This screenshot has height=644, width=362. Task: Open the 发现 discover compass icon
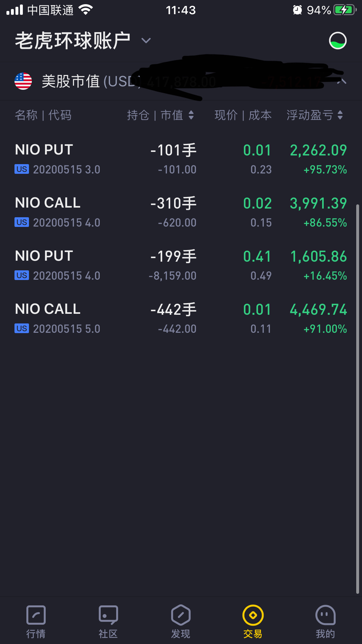[x=181, y=615]
